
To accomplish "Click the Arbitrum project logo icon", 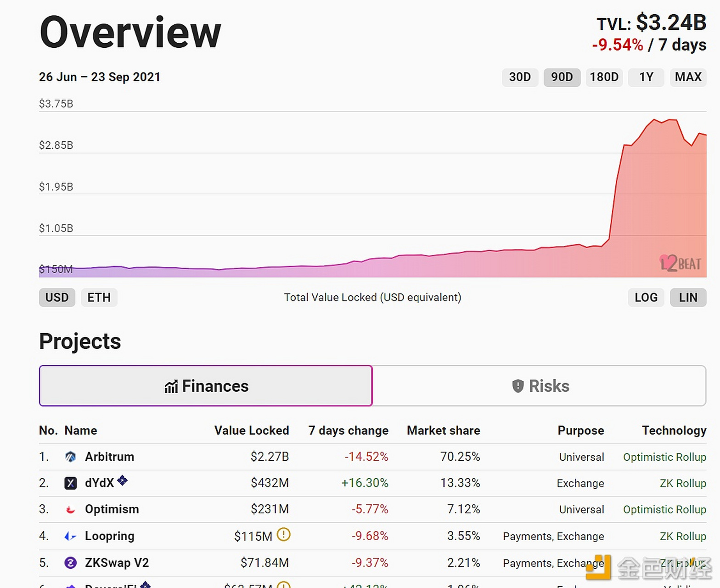I will coord(70,457).
